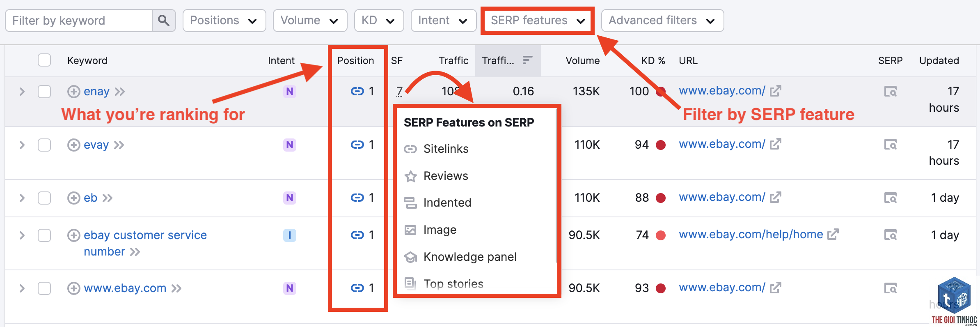Select Image in SERP features popup

coord(430,230)
